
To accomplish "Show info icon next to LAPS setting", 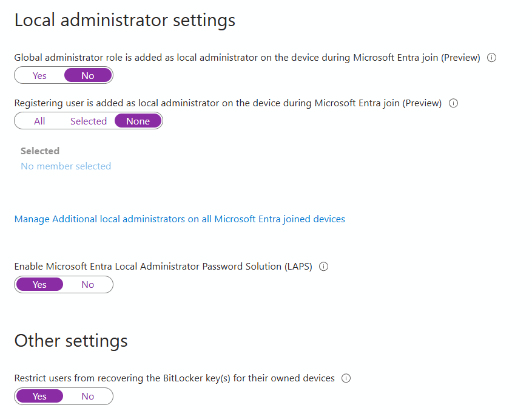I will tap(324, 267).
